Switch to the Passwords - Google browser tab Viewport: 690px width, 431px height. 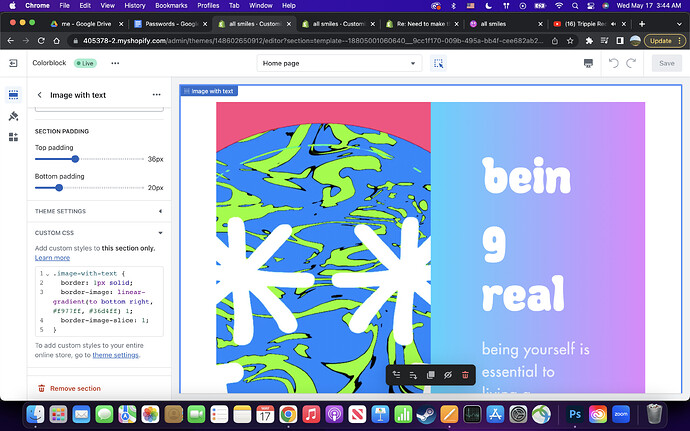[x=167, y=23]
